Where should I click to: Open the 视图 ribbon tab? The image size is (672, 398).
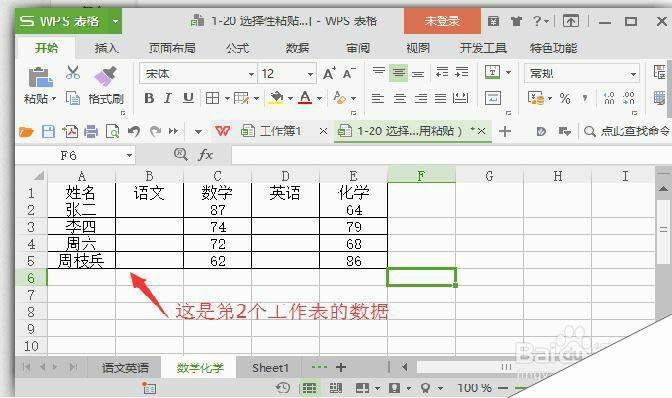(418, 48)
